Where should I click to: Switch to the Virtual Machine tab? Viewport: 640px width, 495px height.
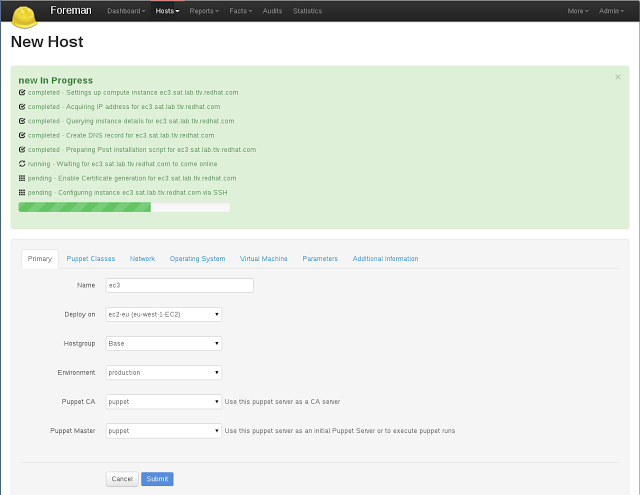(264, 259)
